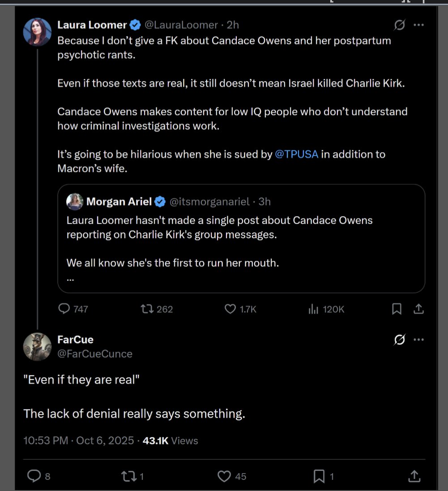
Task: Click Laura Loomer's profile avatar
Action: pos(37,32)
